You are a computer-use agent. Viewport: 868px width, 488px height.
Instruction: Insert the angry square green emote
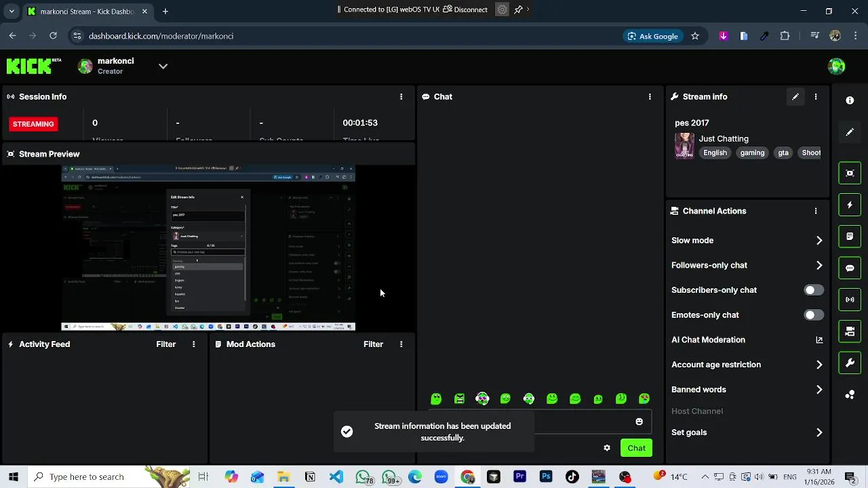pos(459,399)
